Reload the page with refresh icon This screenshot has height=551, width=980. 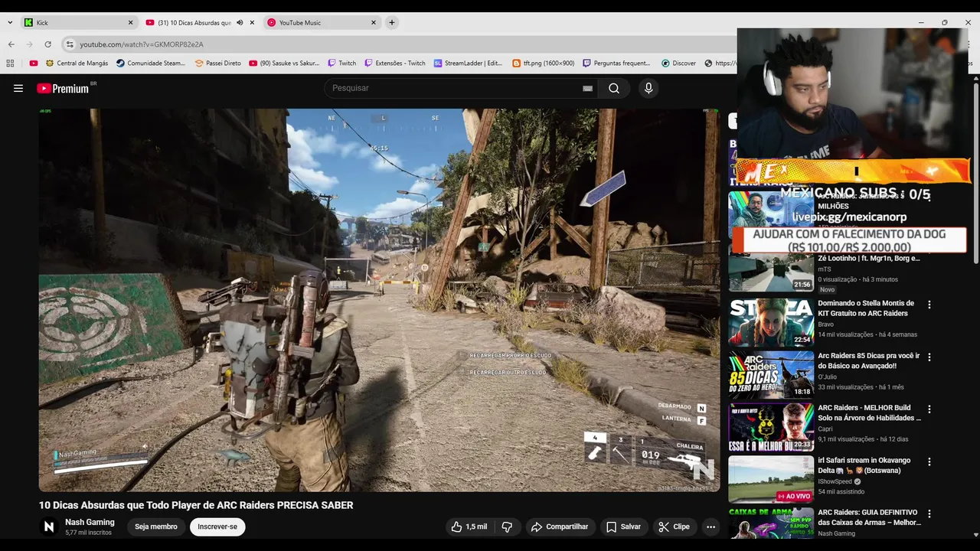pos(47,44)
